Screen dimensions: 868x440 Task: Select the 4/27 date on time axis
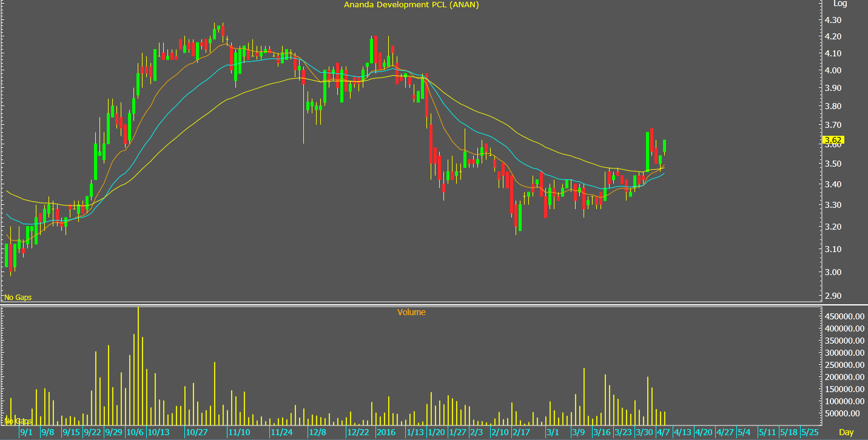725,433
